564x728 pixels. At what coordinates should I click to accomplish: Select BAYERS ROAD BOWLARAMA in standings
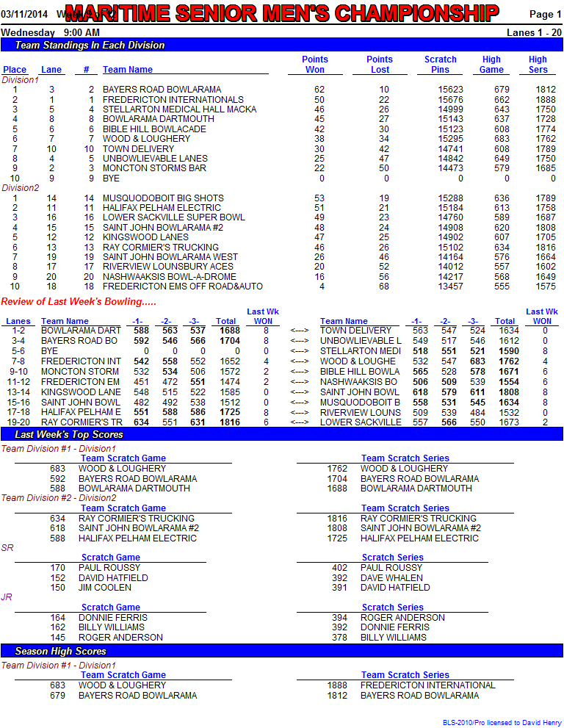point(162,90)
